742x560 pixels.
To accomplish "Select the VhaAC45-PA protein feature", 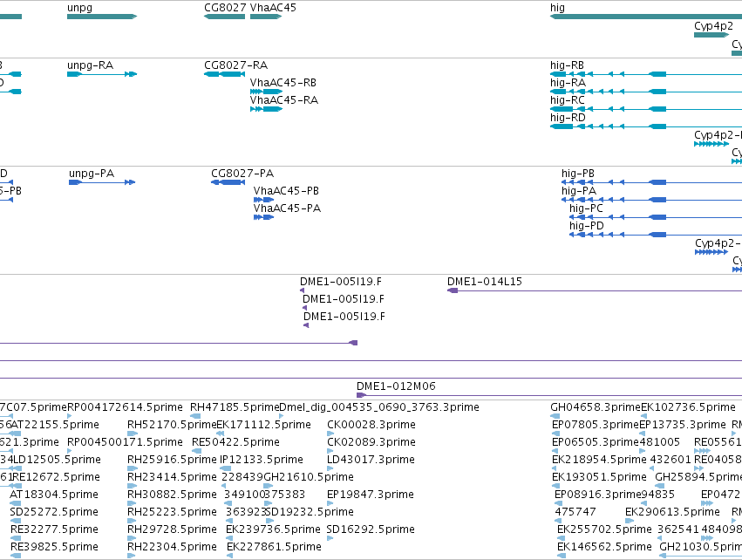I will [263, 217].
